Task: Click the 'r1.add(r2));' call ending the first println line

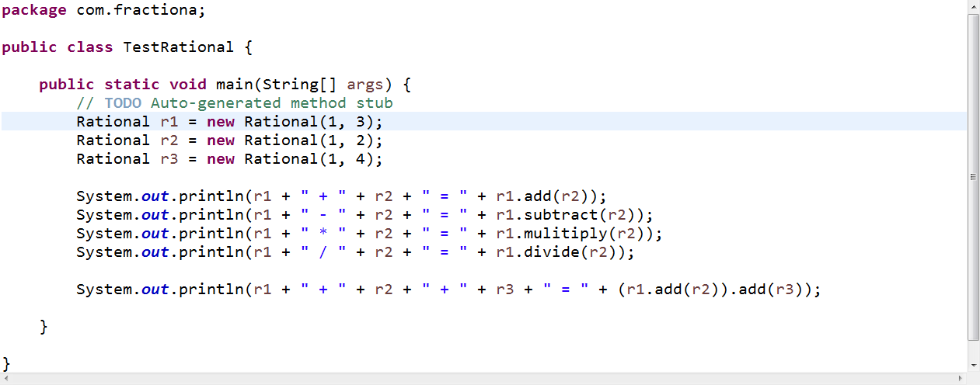Action: click(551, 196)
